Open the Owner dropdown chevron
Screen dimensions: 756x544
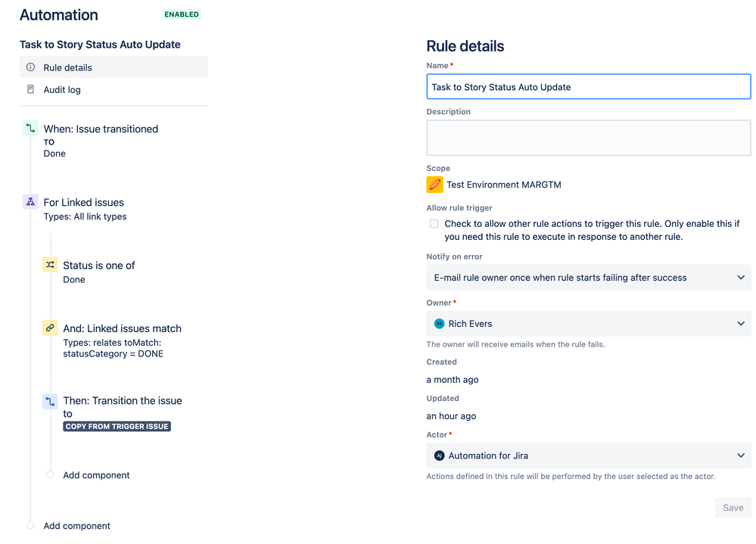tap(741, 323)
